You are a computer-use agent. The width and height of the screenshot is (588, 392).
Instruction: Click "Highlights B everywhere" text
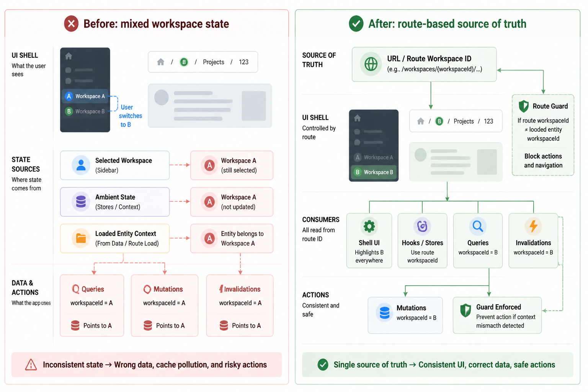pos(369,256)
